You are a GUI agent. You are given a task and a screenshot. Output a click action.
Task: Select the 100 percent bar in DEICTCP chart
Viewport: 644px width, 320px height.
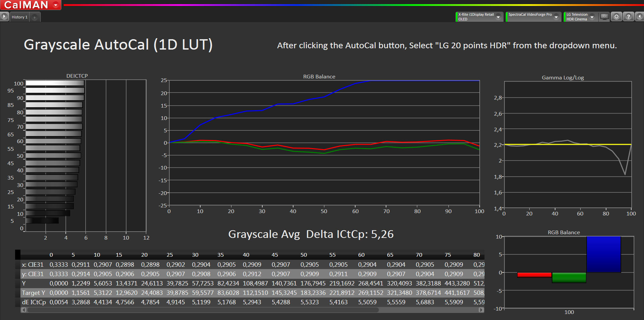55,83
